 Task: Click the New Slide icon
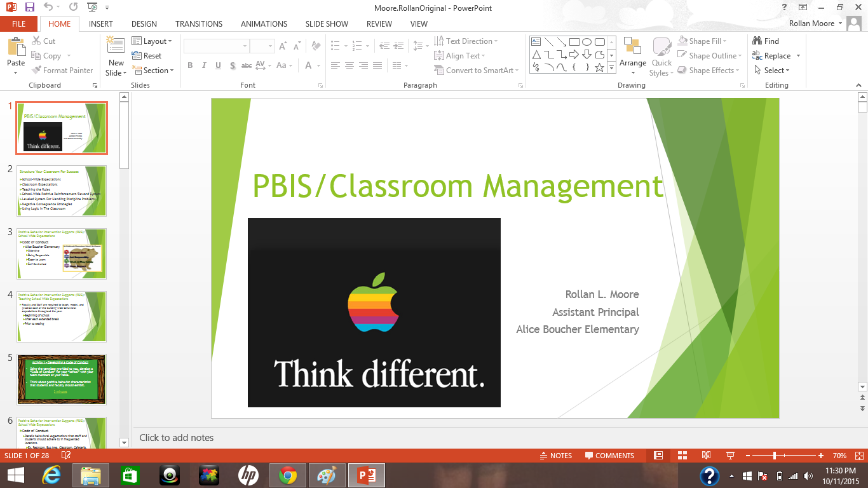coord(116,46)
